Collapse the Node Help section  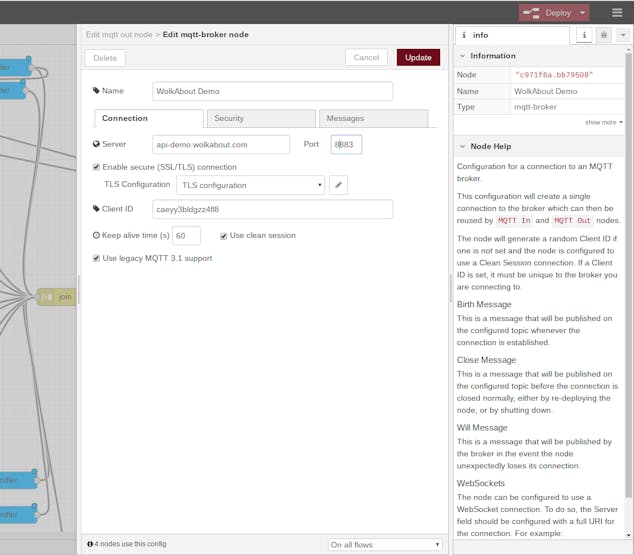(463, 146)
